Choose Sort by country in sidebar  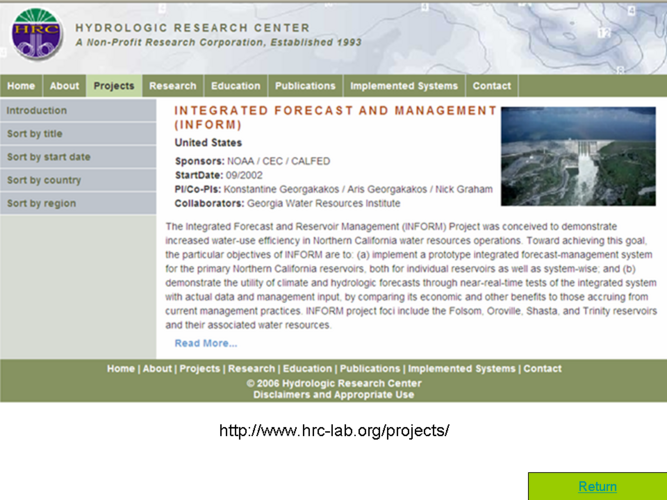pos(78,180)
